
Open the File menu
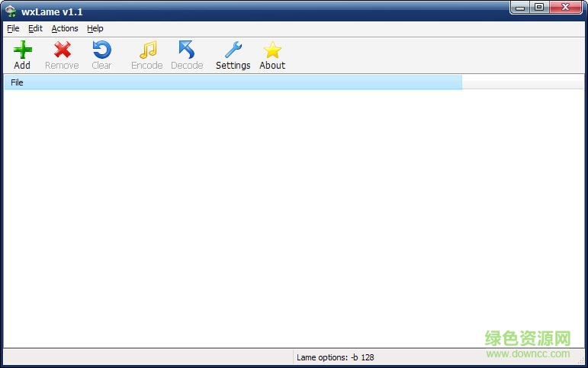coord(13,28)
